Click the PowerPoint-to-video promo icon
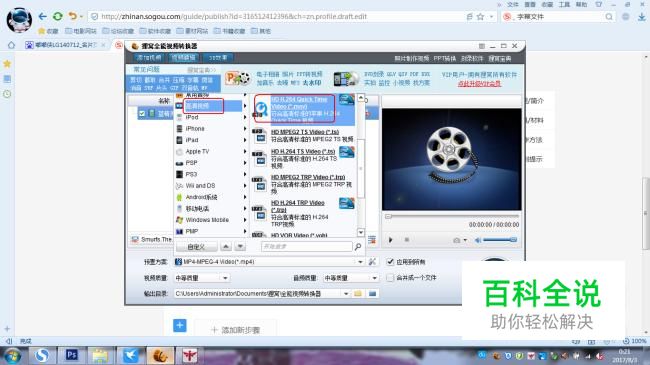The width and height of the screenshot is (650, 365). pyautogui.click(x=238, y=78)
